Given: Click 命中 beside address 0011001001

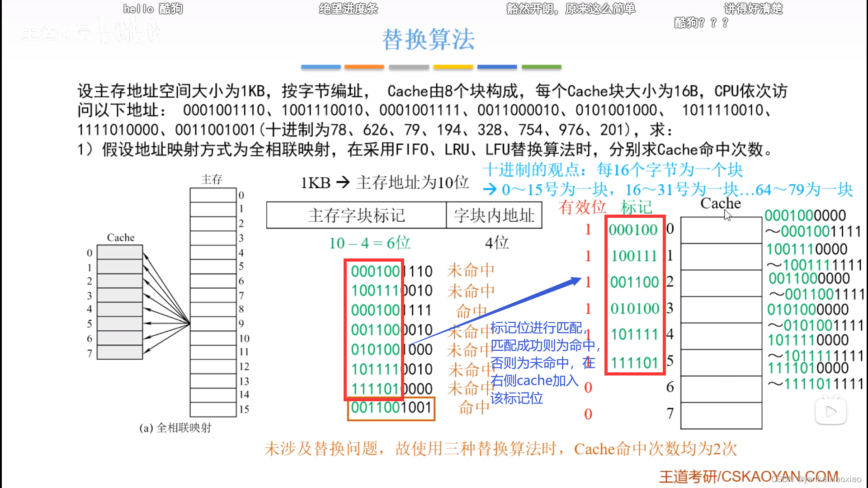Looking at the screenshot, I should (x=474, y=408).
